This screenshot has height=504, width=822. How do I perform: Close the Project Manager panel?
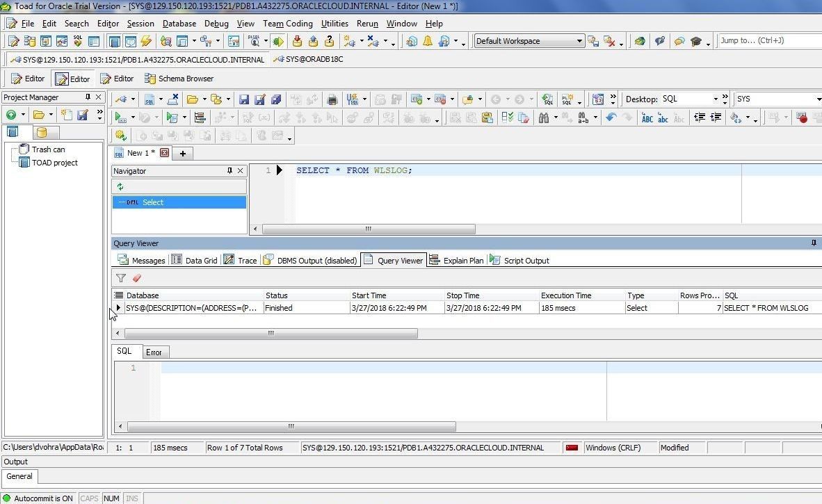pos(98,97)
